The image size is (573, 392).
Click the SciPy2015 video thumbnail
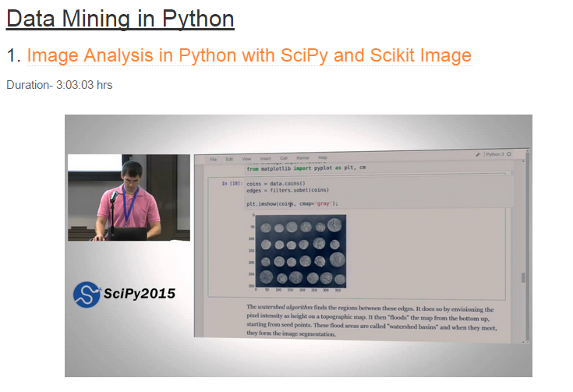(x=298, y=245)
